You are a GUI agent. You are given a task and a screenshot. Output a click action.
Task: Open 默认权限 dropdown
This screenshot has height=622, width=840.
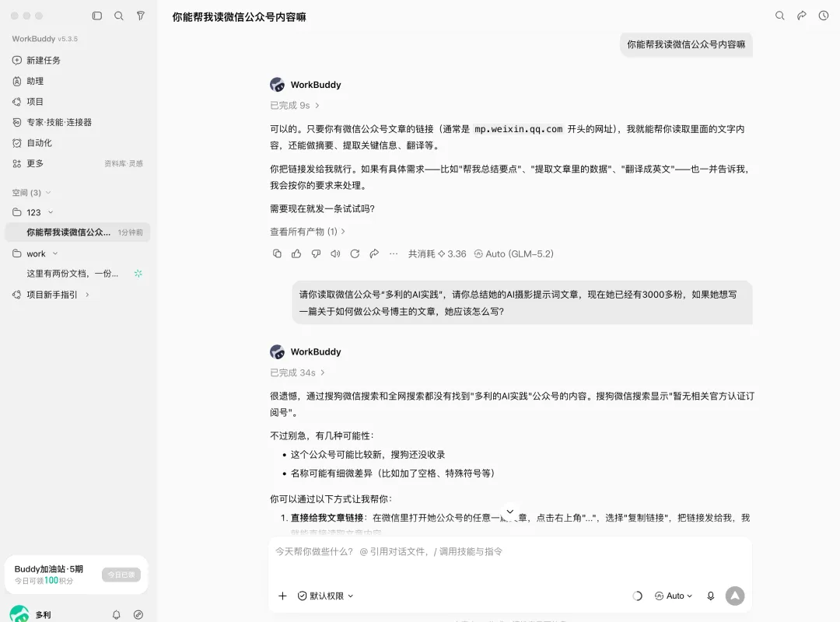tap(326, 596)
